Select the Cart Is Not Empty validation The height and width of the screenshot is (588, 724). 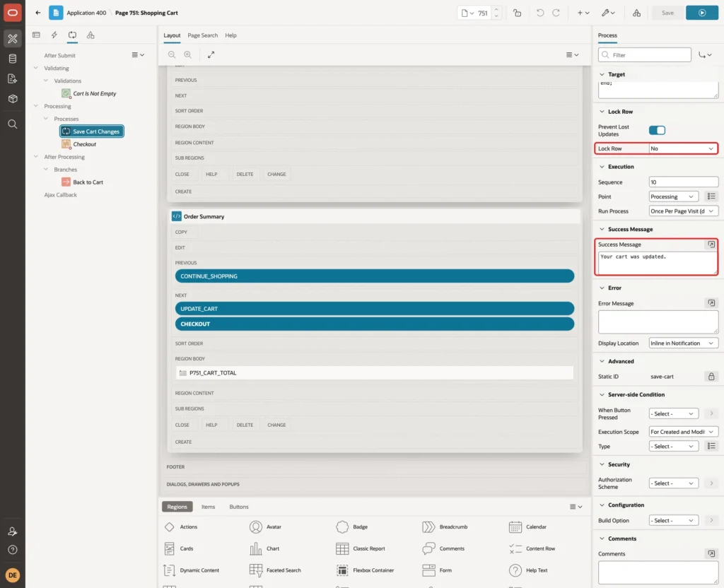point(89,94)
